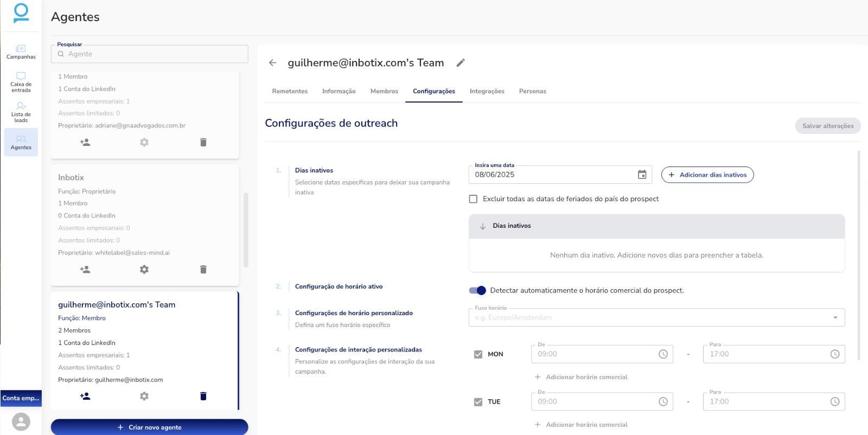868x435 pixels.
Task: Delete guilherme's Team agent
Action: click(x=203, y=396)
